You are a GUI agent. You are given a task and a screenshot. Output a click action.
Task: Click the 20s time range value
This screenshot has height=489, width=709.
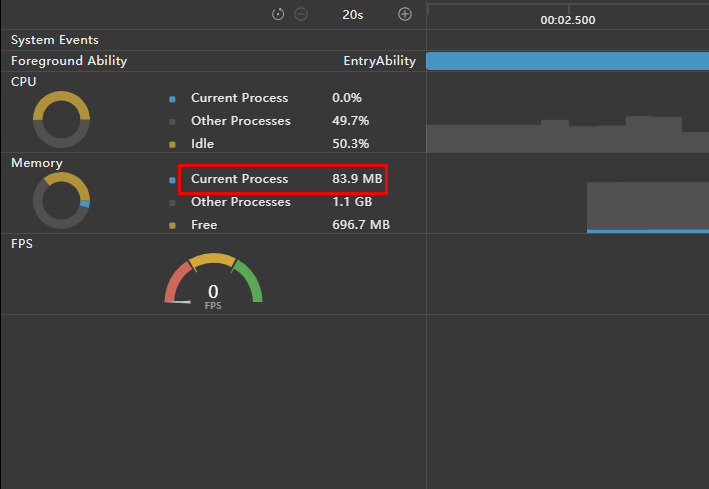tap(352, 14)
